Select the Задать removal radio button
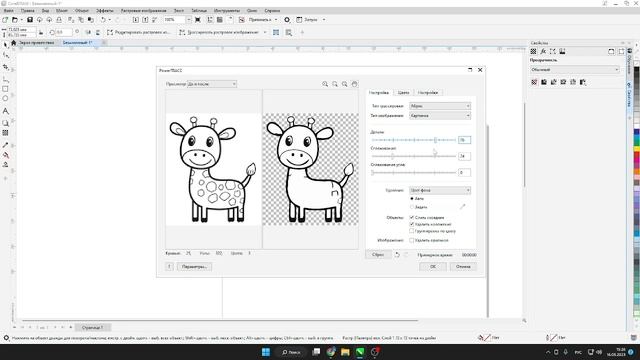 (412, 207)
